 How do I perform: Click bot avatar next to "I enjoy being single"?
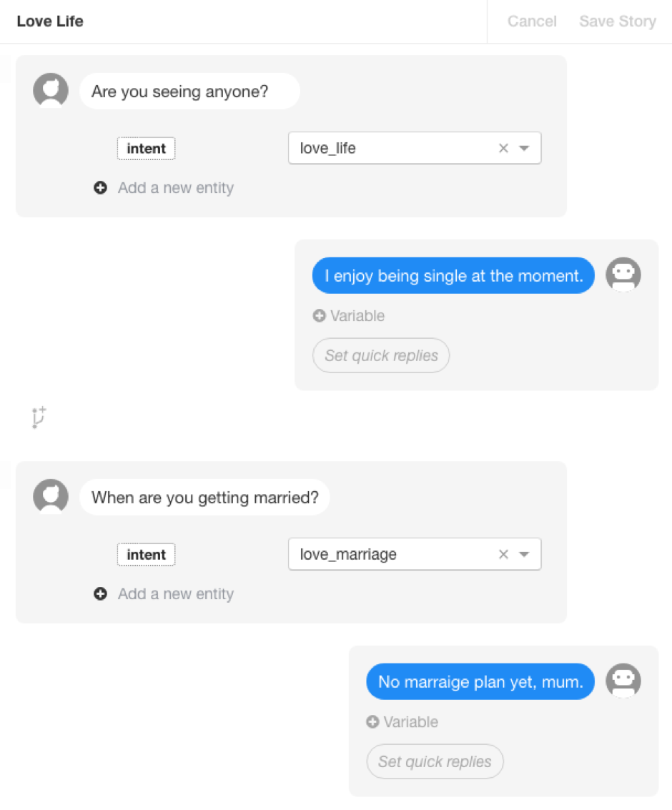[x=623, y=275]
